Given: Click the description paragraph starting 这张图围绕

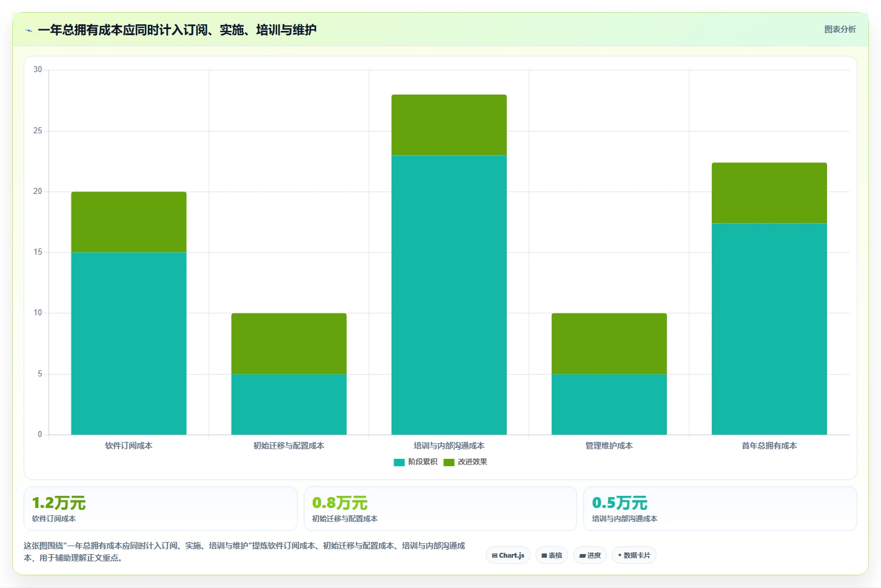Looking at the screenshot, I should (244, 552).
